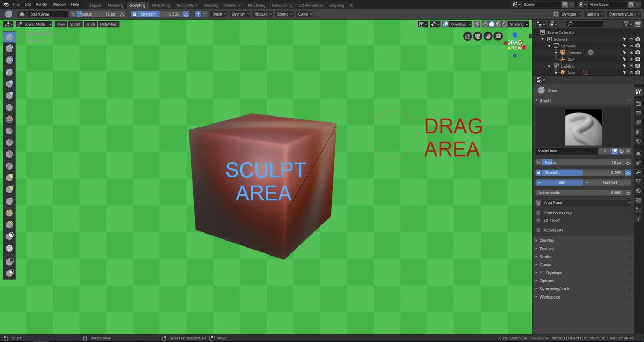Enable the 2D Falloff checkbox

tap(538, 220)
